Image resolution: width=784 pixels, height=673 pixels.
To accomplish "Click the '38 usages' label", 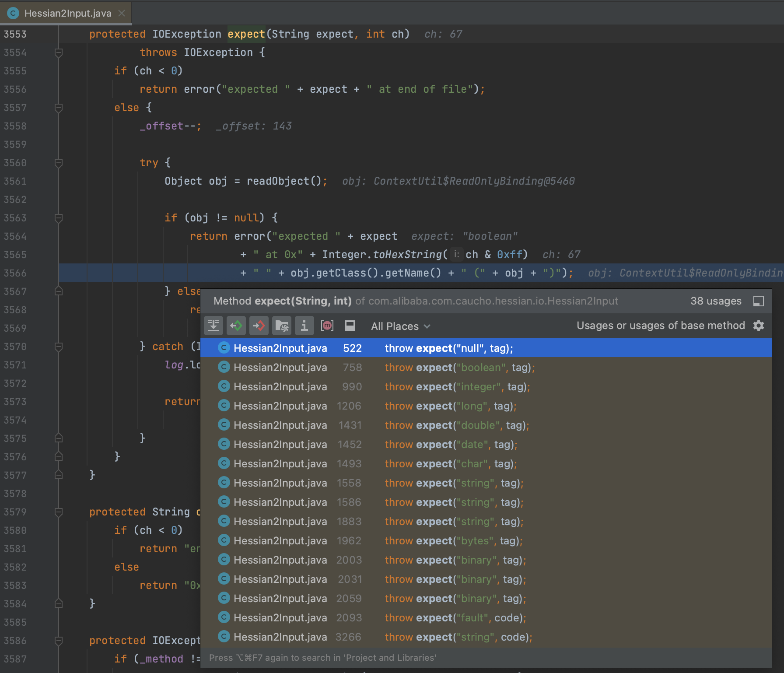I will click(x=716, y=301).
